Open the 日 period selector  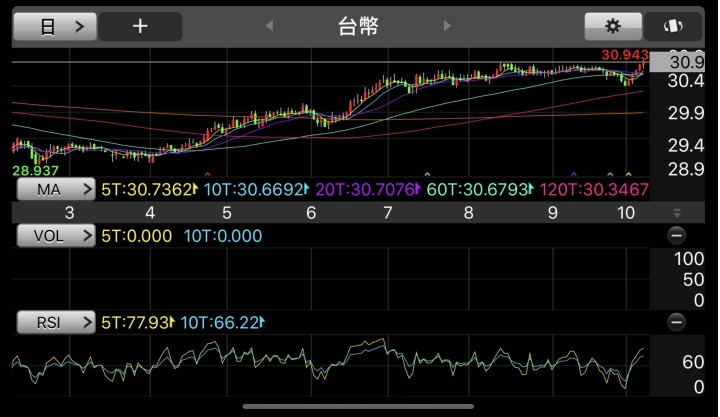(x=55, y=26)
